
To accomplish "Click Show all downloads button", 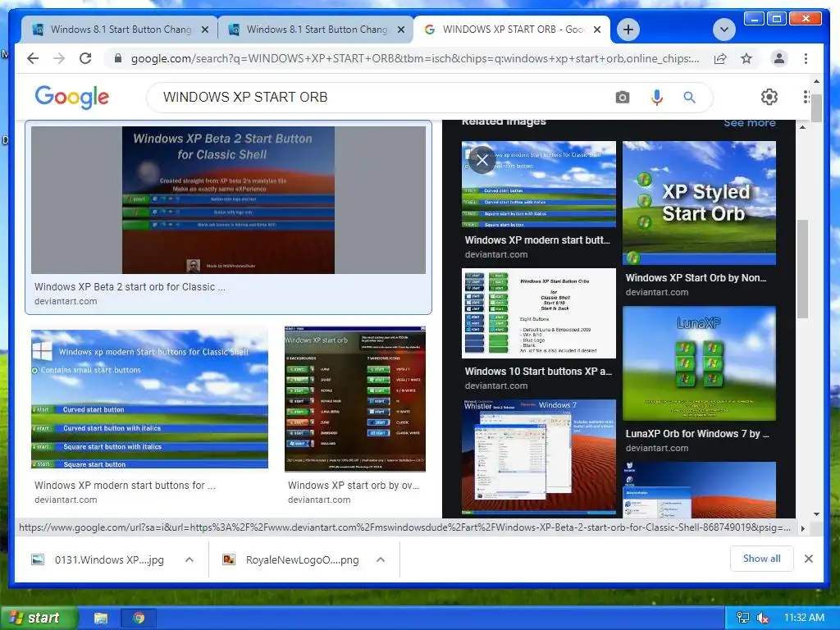I will 761,559.
